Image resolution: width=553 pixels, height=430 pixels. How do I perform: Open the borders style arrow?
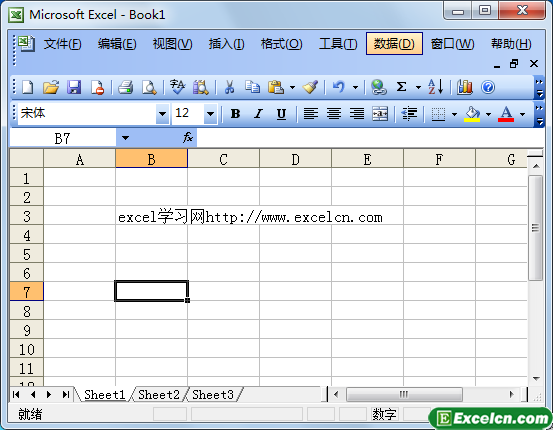[x=454, y=114]
